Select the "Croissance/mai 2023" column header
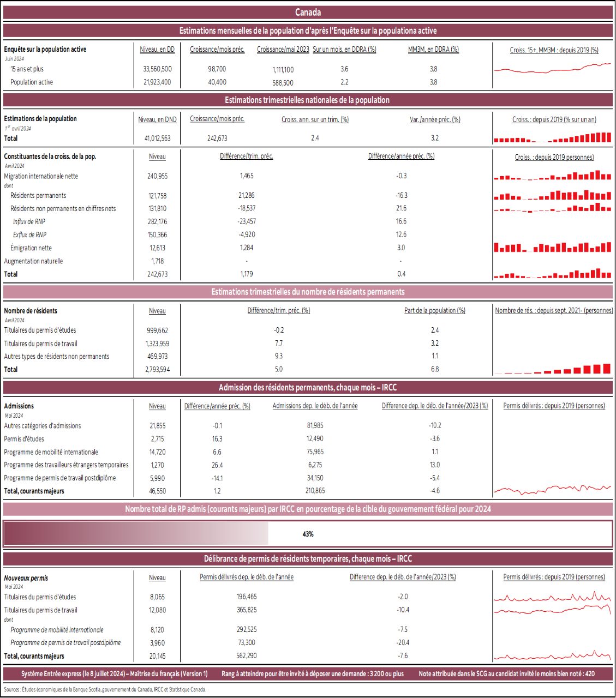 click(283, 49)
